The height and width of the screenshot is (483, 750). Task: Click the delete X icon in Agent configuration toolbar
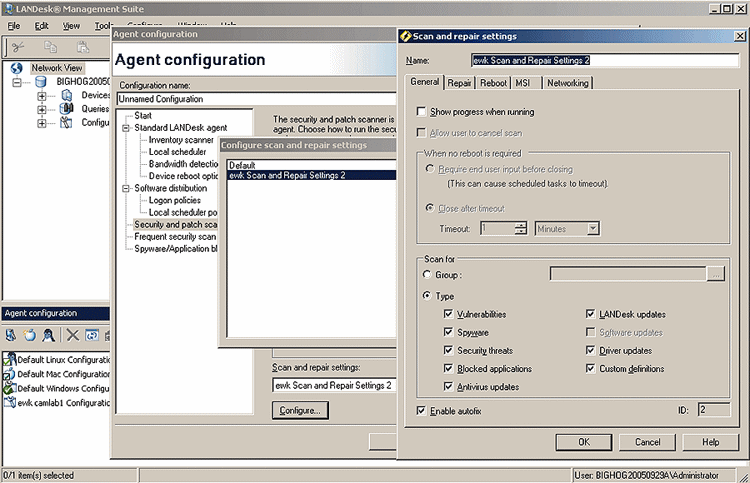73,335
